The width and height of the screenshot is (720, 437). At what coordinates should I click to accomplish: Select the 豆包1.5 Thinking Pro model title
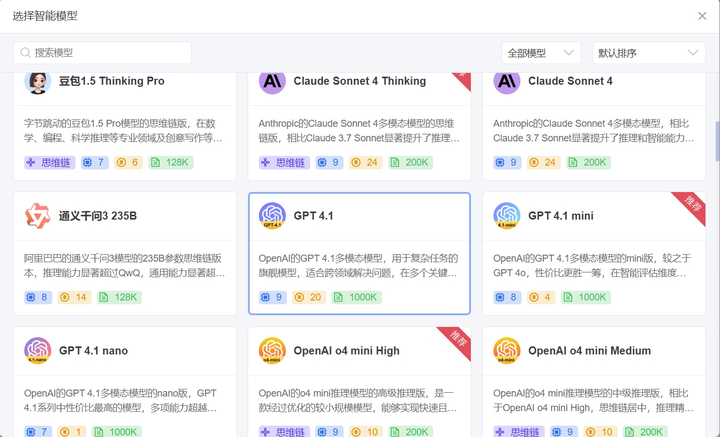click(x=112, y=81)
